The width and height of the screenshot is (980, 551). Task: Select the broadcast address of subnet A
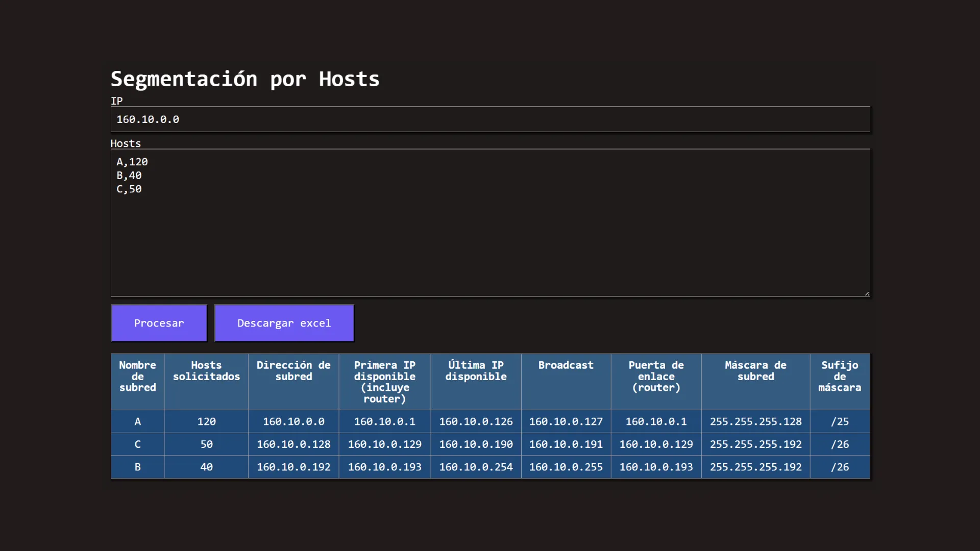pos(565,421)
